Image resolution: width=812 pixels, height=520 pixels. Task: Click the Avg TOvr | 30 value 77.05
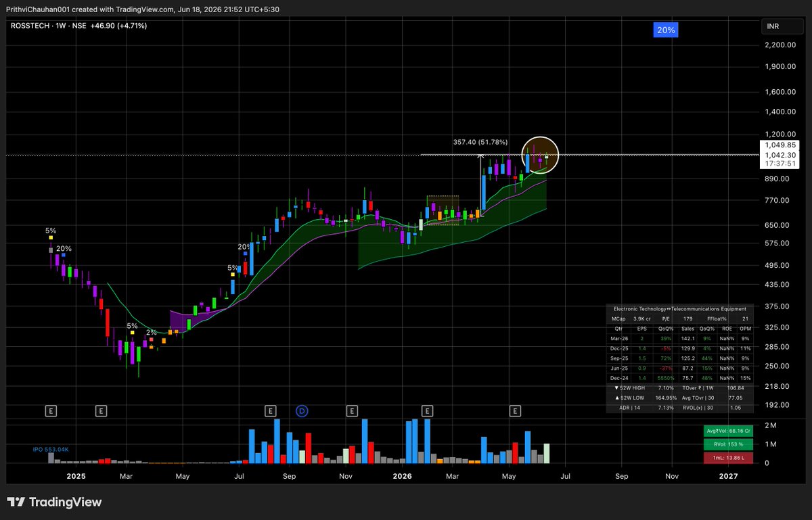[x=736, y=398]
